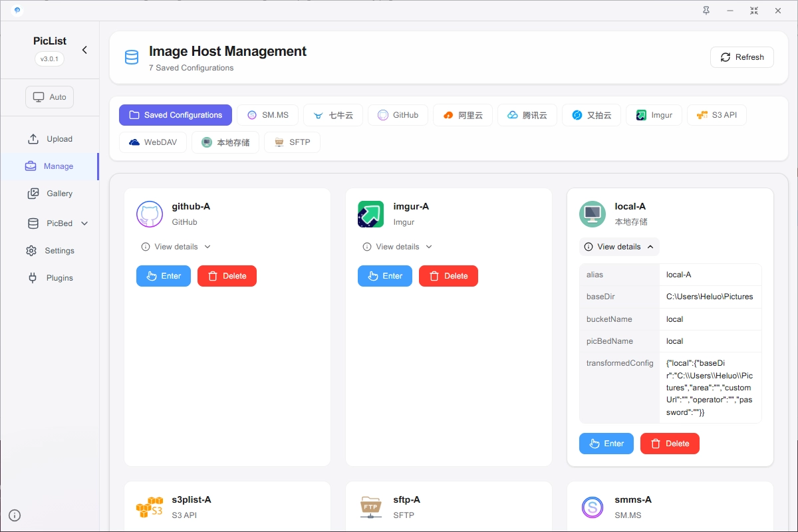Click the v3.0.1 version badge

50,59
